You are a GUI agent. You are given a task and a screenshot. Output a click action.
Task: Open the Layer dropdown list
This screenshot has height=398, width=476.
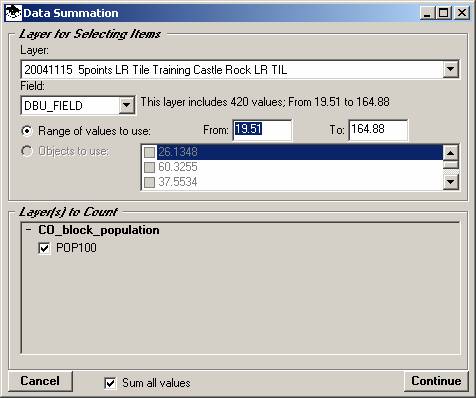[450, 69]
